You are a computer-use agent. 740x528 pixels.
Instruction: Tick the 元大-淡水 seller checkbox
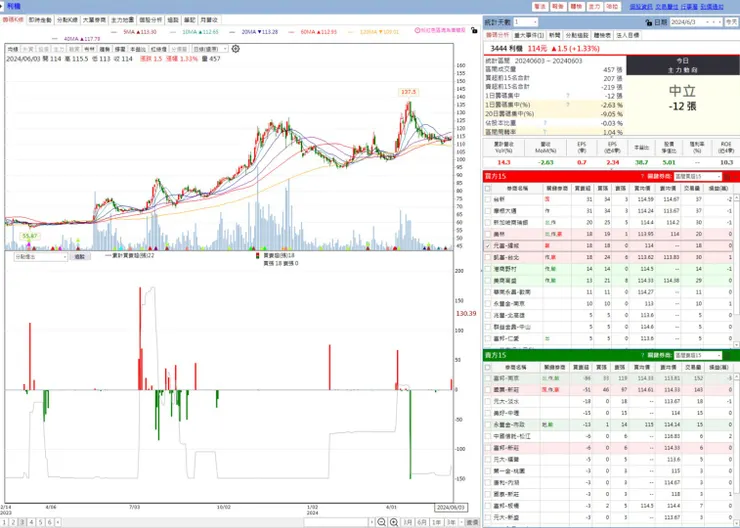[488, 401]
